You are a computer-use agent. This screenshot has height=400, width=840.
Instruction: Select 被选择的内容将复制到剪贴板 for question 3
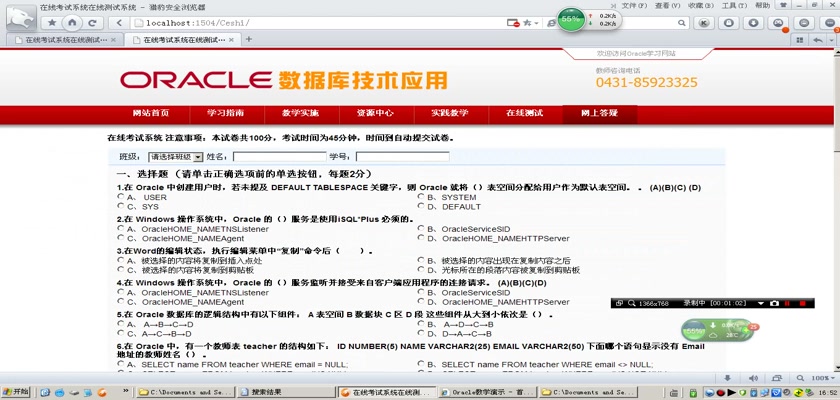pyautogui.click(x=121, y=270)
